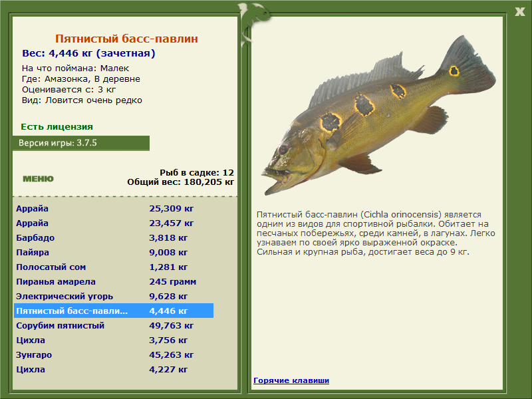Close the fish keepnet window with X
The height and width of the screenshot is (399, 532).
(x=519, y=12)
